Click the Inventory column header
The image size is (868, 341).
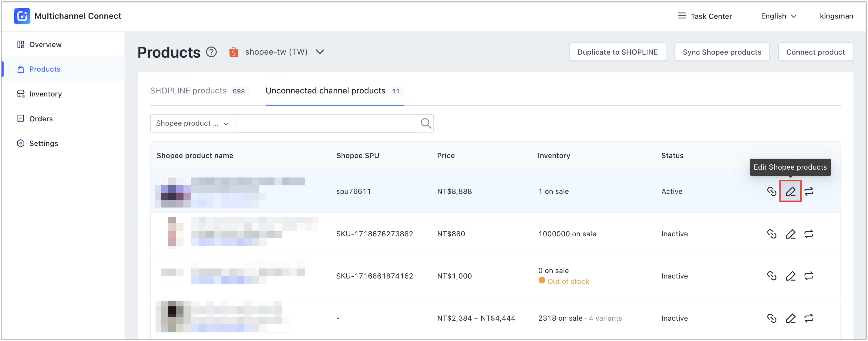(554, 156)
